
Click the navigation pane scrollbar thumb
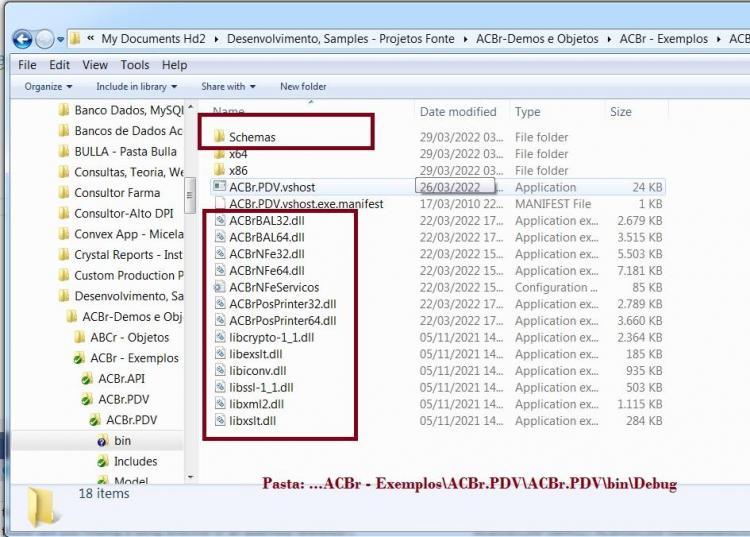pos(190,195)
